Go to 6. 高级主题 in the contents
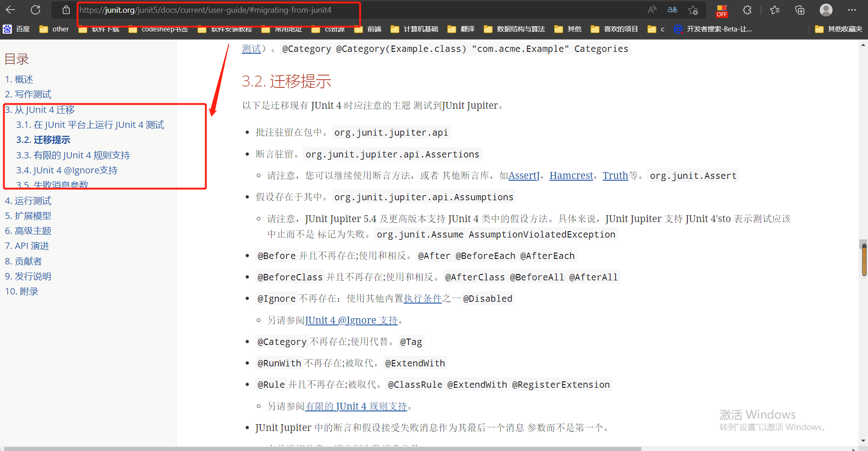Viewport: 868px width, 451px height. (x=28, y=231)
